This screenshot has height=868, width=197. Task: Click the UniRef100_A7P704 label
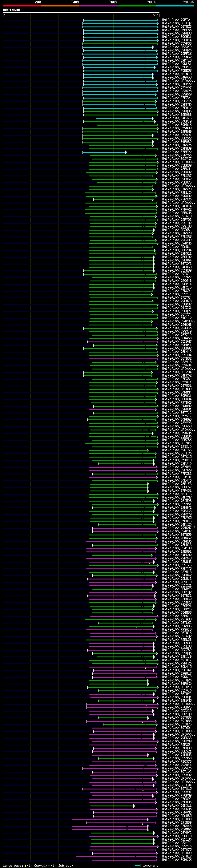(177, 98)
